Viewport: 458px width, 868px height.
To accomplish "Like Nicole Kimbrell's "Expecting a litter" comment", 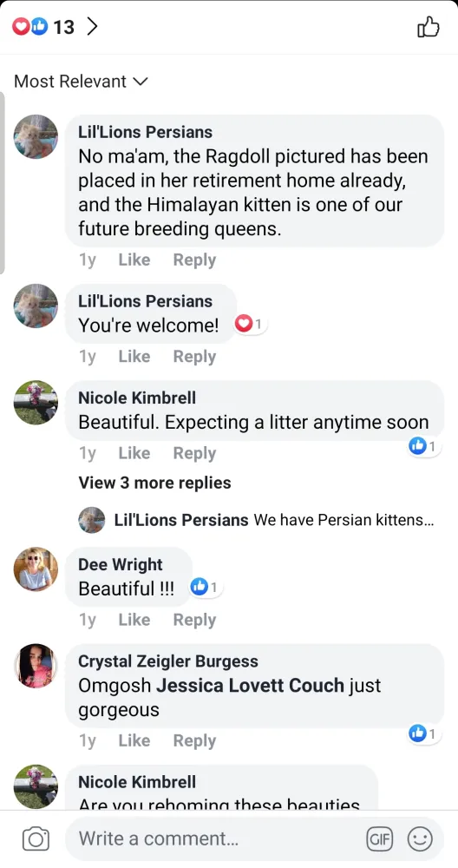I will 134,453.
